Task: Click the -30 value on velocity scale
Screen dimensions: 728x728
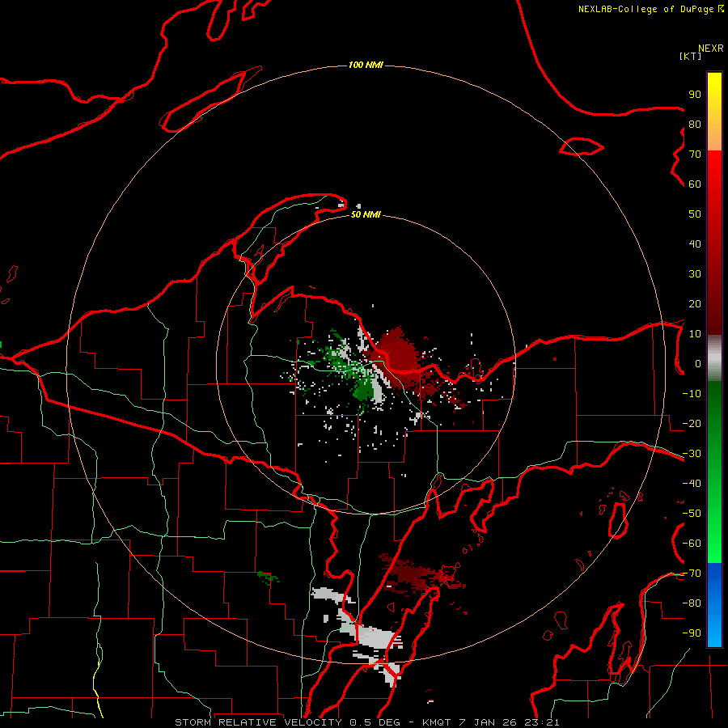Action: [x=692, y=454]
